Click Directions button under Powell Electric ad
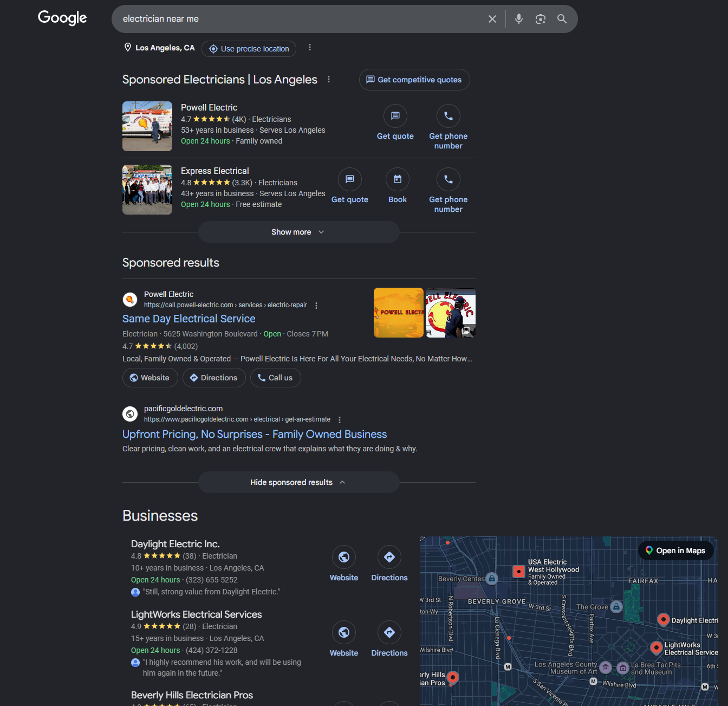The image size is (728, 706). pos(214,378)
